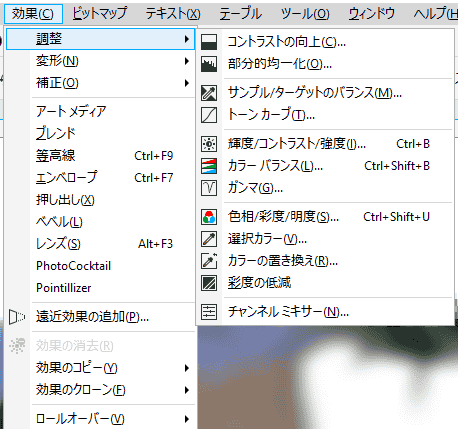Click the カラー バランス color bars icon

pyautogui.click(x=209, y=166)
